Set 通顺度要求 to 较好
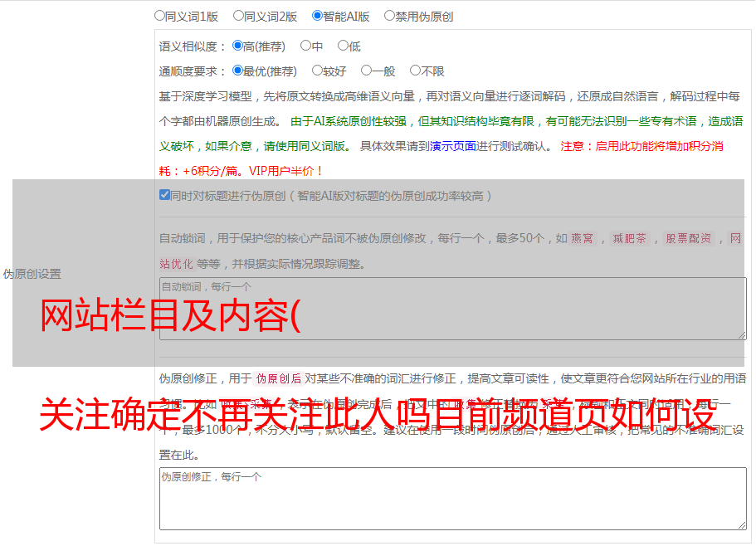Viewport: 756px width, 546px height. click(x=317, y=71)
